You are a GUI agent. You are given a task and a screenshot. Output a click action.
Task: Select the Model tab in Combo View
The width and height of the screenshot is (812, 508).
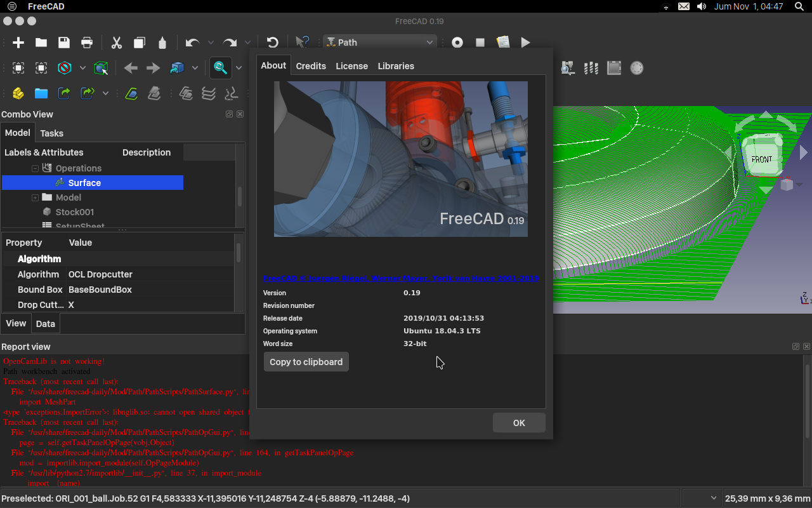click(x=17, y=133)
